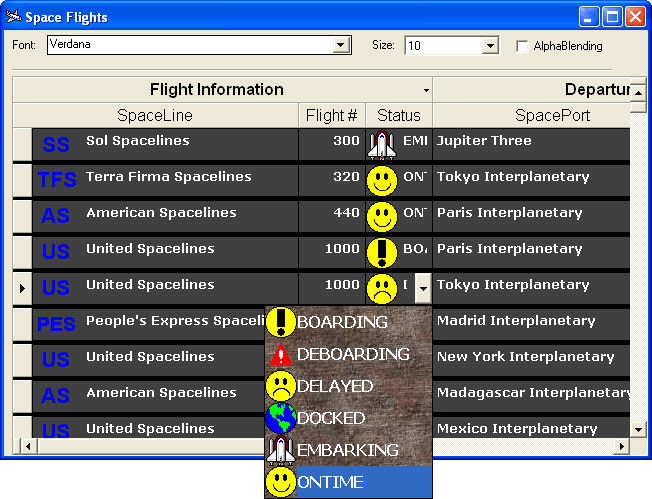Enable the AlphaBlending checkbox

tap(522, 46)
